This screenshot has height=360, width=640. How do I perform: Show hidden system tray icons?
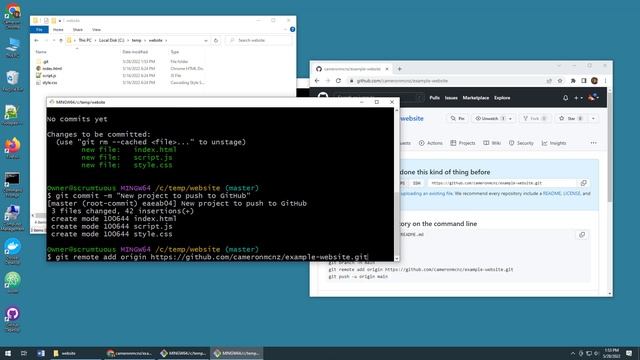[x=572, y=353]
